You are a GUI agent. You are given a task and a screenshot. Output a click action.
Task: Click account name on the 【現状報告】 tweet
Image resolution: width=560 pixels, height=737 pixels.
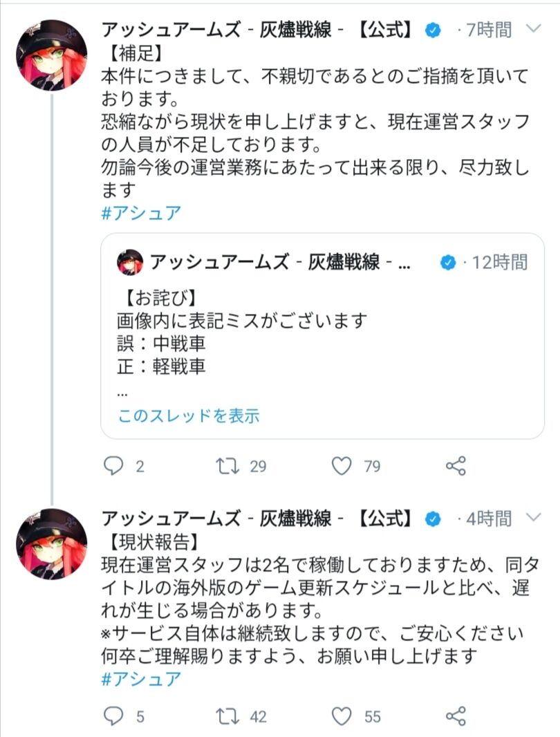pyautogui.click(x=256, y=519)
